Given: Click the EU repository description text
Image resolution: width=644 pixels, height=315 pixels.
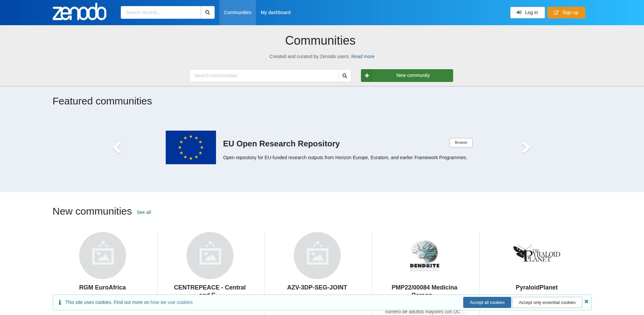Looking at the screenshot, I should point(345,157).
